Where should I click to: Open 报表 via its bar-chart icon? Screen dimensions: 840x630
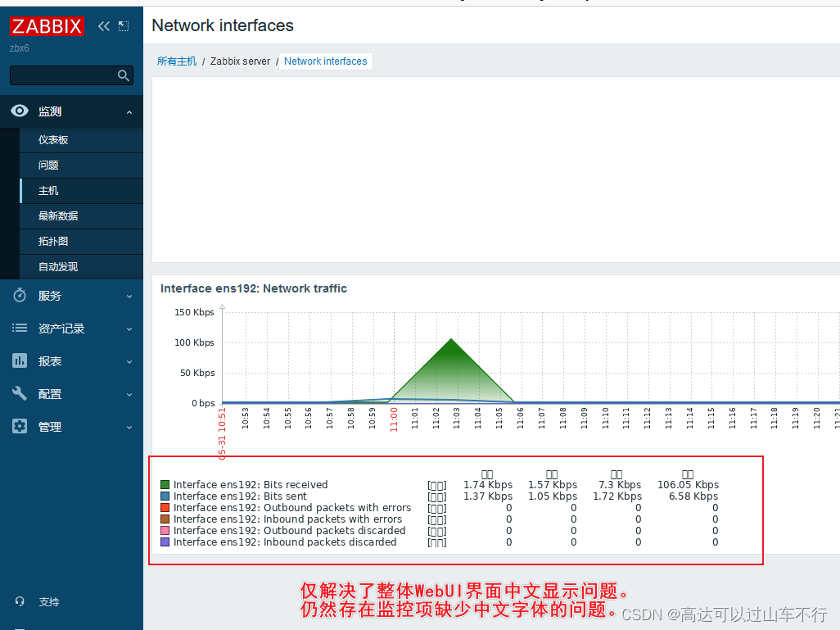pos(19,360)
